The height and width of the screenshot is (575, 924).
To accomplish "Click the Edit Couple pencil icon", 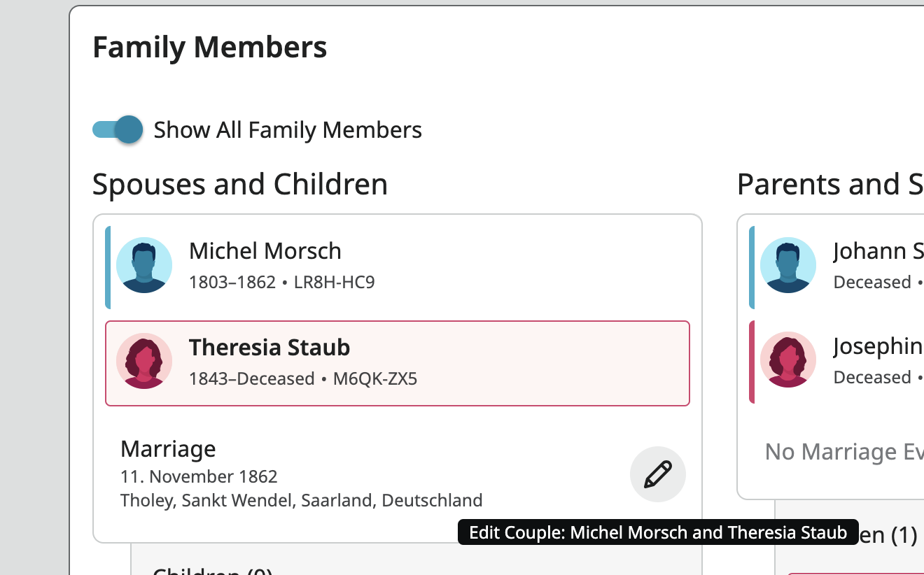I will [657, 474].
